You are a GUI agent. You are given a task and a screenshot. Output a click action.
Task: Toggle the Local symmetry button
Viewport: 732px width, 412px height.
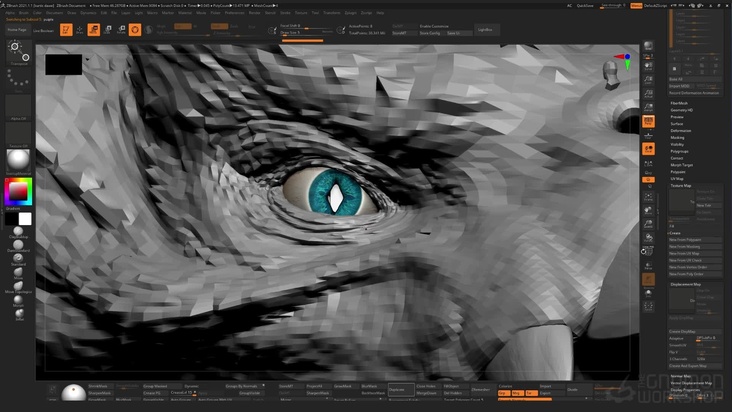pos(648,149)
